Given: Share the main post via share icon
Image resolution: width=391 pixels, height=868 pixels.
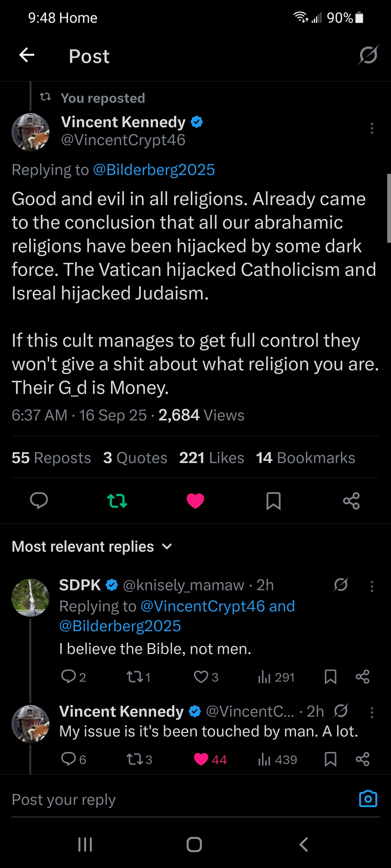Looking at the screenshot, I should 351,501.
